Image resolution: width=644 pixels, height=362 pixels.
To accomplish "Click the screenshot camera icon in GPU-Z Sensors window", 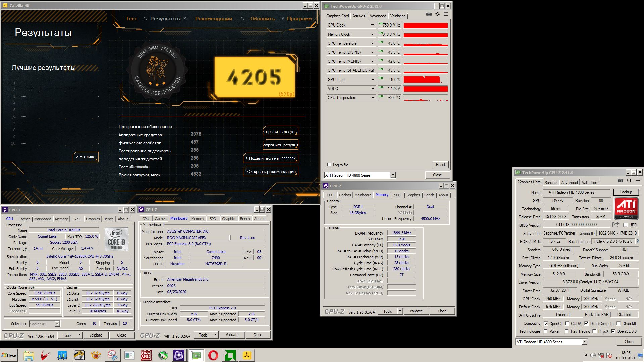I will [x=429, y=14].
